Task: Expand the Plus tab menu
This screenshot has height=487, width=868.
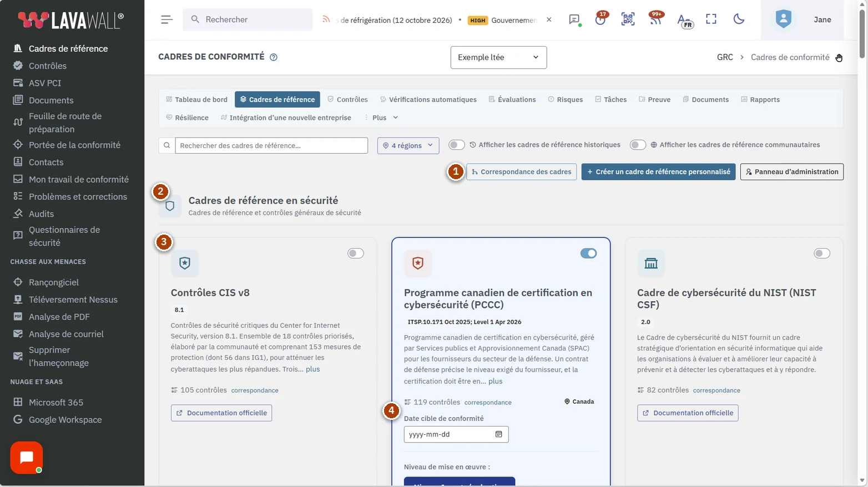Action: pos(381,118)
